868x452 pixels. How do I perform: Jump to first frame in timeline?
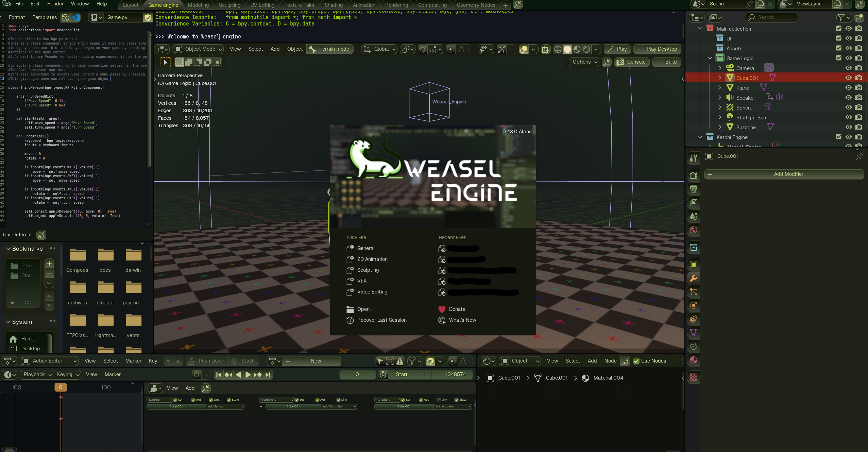tap(219, 374)
